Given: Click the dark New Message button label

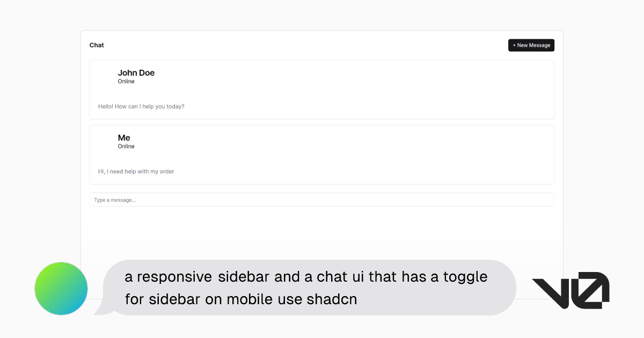Looking at the screenshot, I should pos(533,45).
